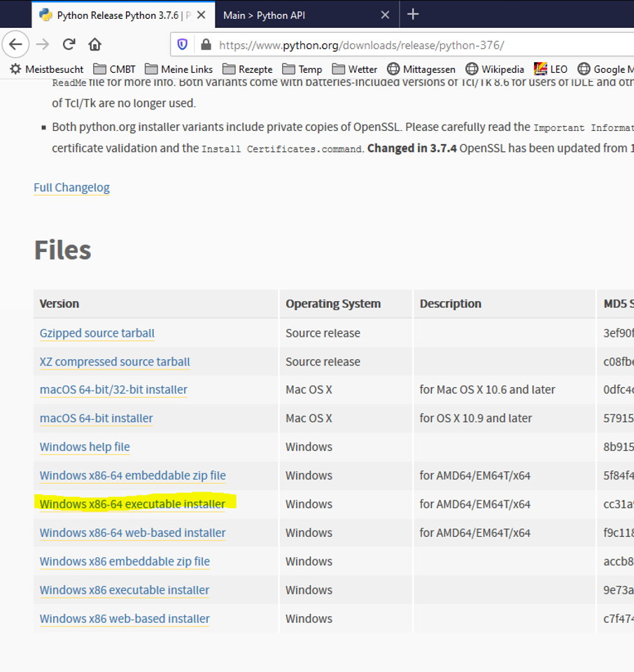634x672 pixels.
Task: Open the Full Changelog link
Action: 71,188
